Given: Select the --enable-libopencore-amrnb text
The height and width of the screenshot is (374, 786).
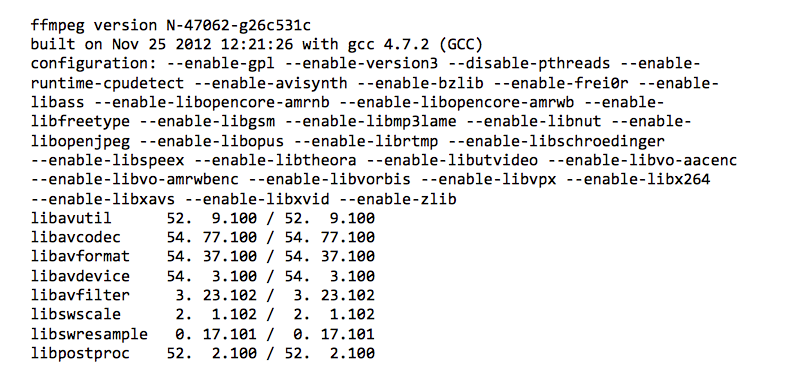Looking at the screenshot, I should (x=212, y=102).
